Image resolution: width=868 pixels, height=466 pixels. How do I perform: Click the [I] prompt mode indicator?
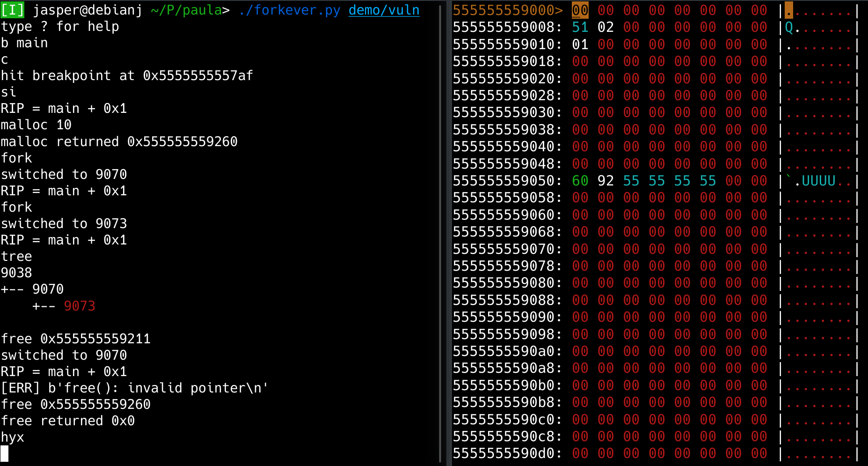(13, 10)
